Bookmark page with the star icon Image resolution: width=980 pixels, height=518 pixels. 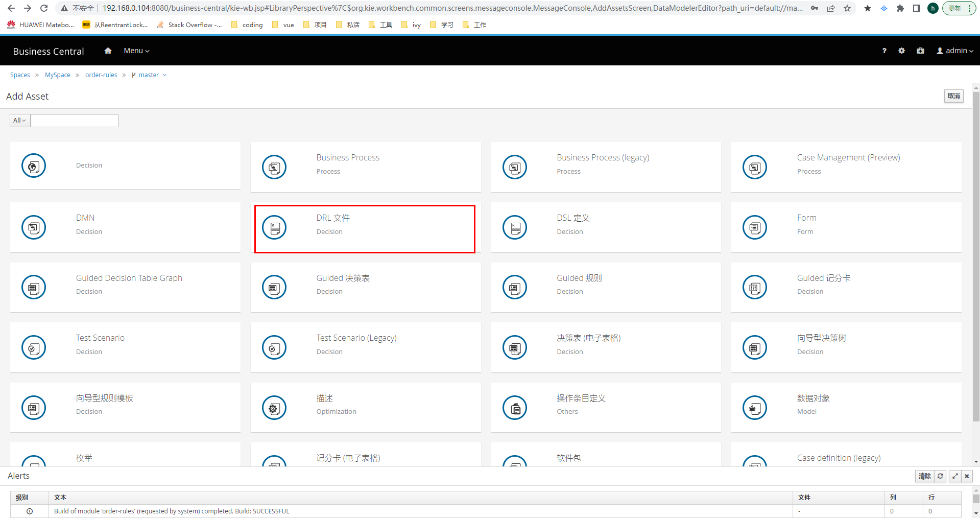847,8
